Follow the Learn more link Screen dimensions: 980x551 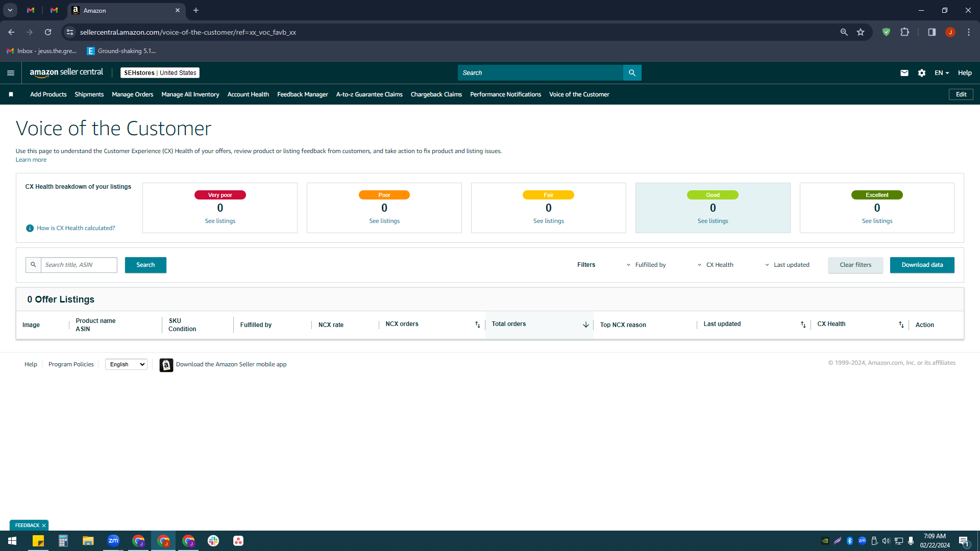31,160
